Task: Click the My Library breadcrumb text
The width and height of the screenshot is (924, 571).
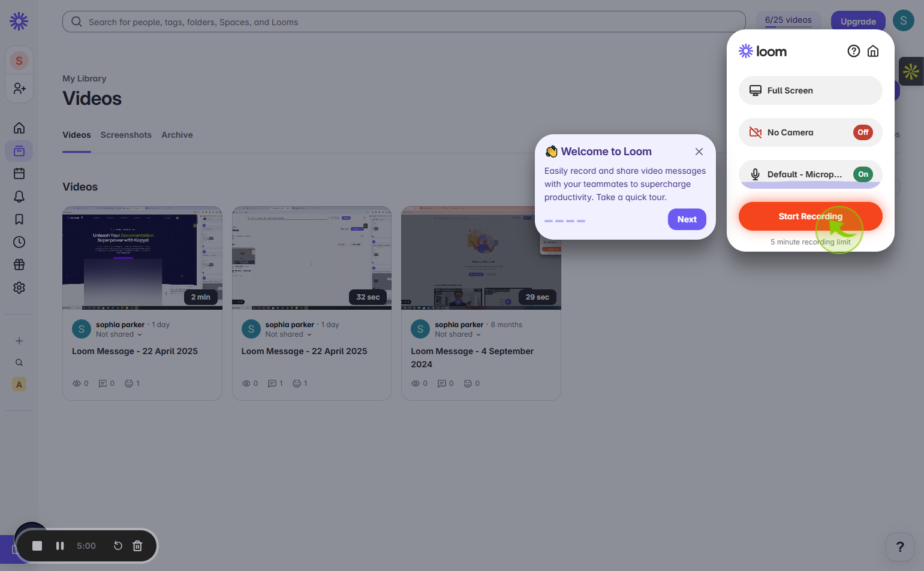Action: point(85,78)
